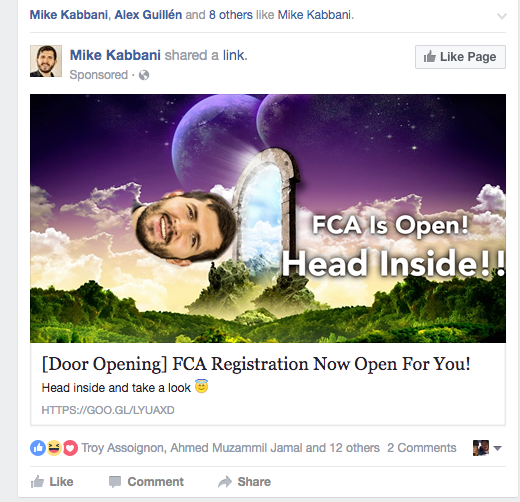The image size is (520, 502).
Task: Open the Mike Kabbani author name link
Action: (x=115, y=55)
